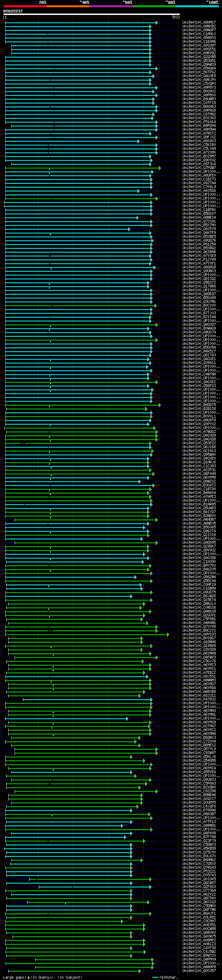Screen dimensions: 222x980
Task: Open hit UniRef100_Q6XIQ3
Action: [199, 902]
